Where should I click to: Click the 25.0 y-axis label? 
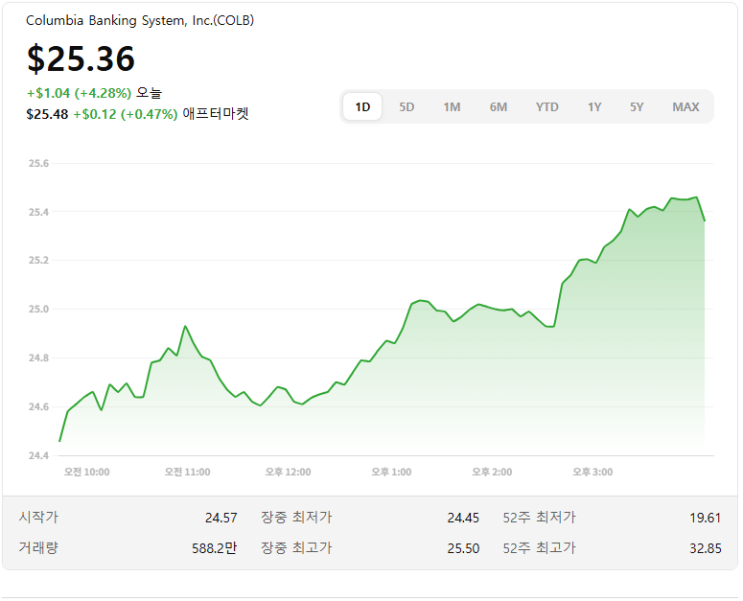click(x=38, y=309)
